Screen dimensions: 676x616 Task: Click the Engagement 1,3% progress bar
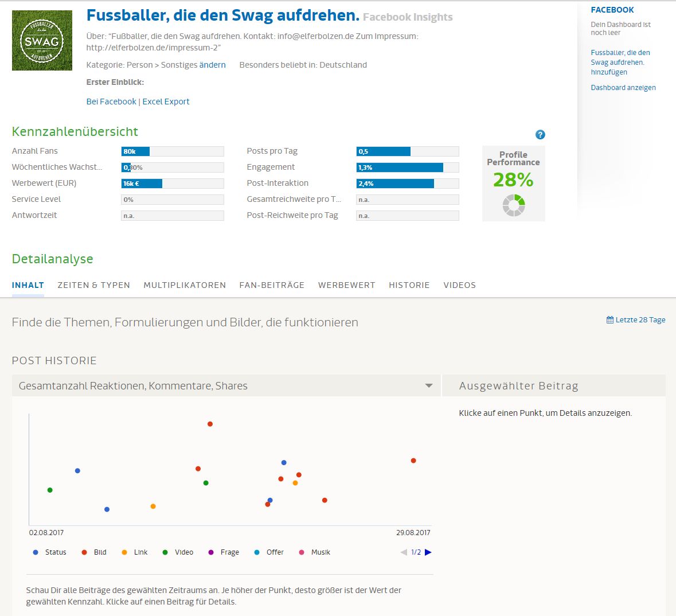[x=407, y=167]
